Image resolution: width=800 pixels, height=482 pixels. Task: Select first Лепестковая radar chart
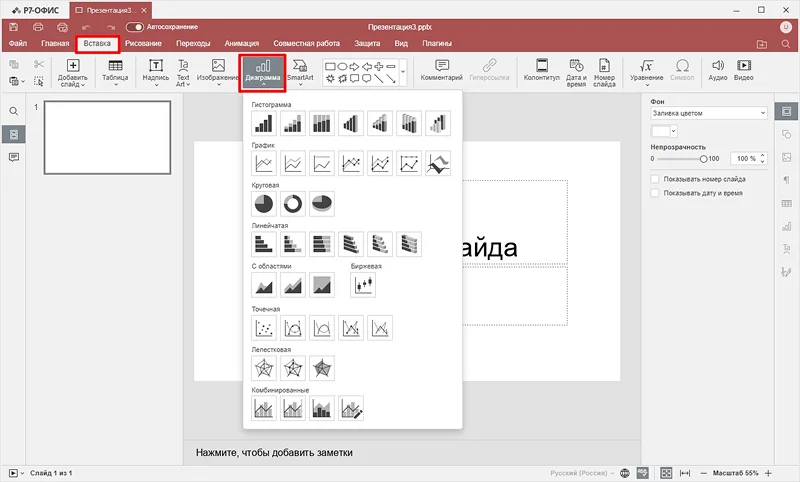pos(264,368)
